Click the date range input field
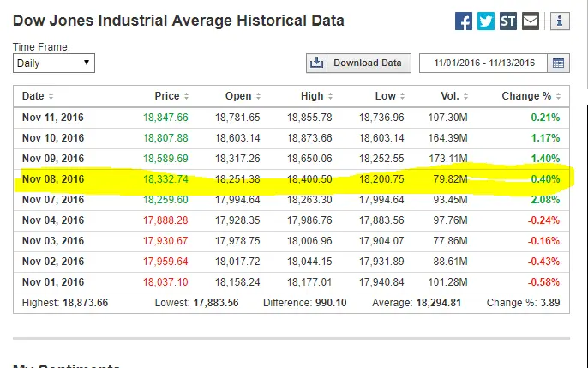 tap(483, 63)
